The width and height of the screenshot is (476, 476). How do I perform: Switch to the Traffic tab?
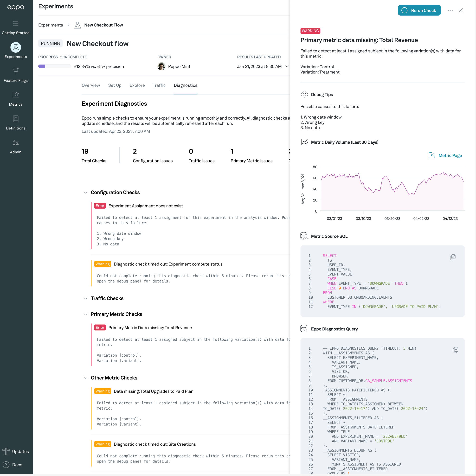pyautogui.click(x=159, y=85)
